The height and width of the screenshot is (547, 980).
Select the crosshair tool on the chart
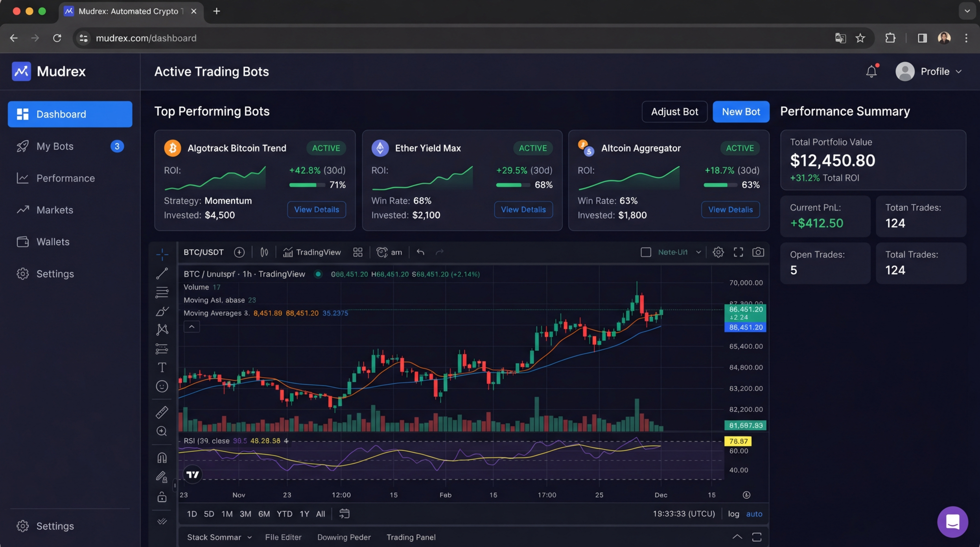tap(162, 254)
